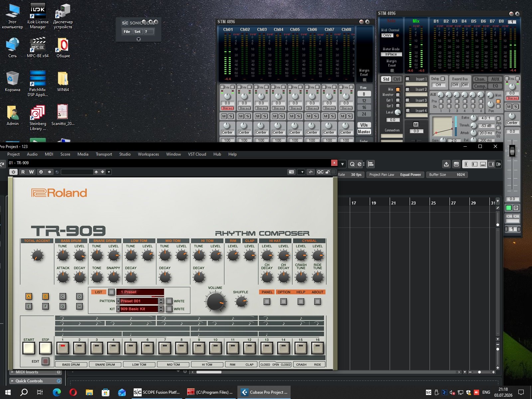Open dropdown arrow beside snapshot camera icon
The height and width of the screenshot is (399, 532).
tap(301, 172)
